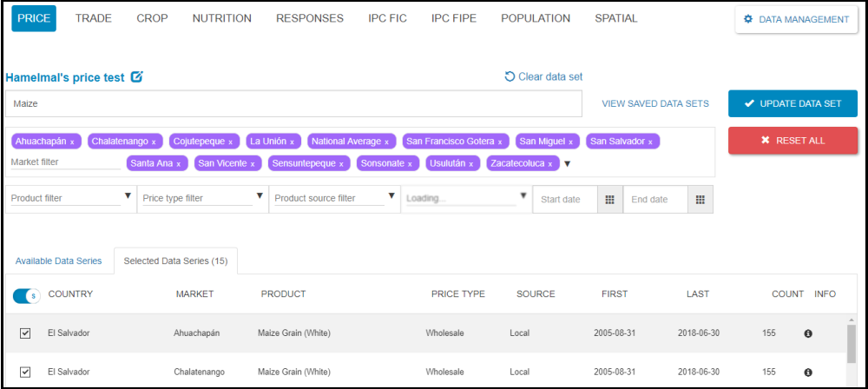This screenshot has height=389, width=868.
Task: Click edit icon beside Hamelmal's price test
Action: 136,76
